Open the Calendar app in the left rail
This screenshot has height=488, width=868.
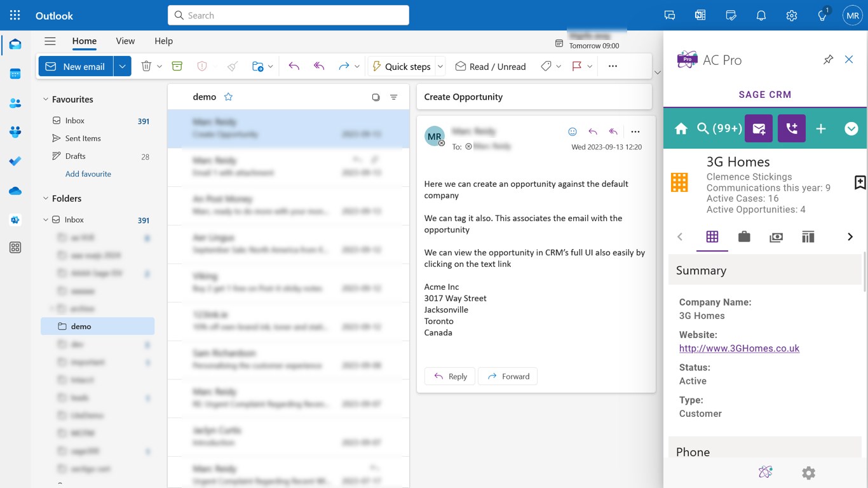[x=15, y=74]
